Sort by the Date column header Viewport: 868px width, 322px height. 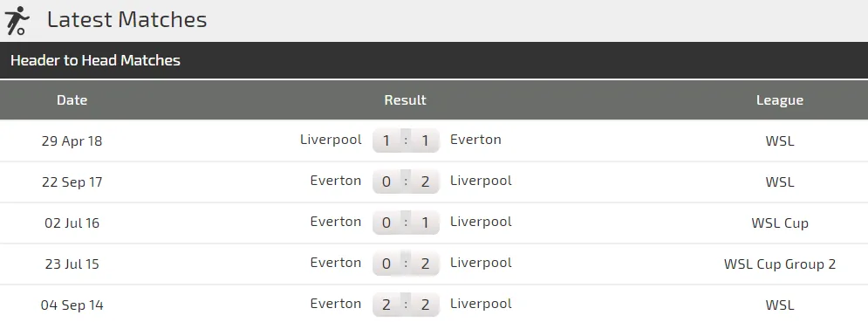click(72, 99)
